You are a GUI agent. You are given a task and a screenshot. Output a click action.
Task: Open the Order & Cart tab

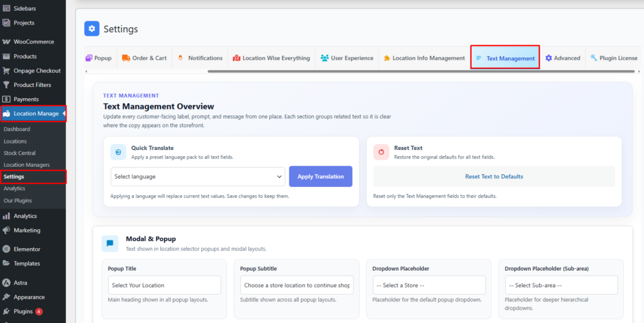pos(144,58)
